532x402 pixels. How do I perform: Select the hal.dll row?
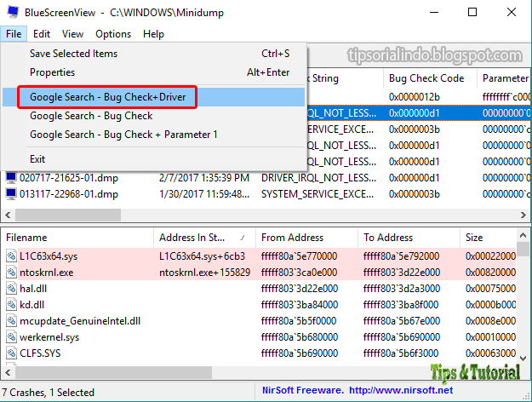point(259,289)
